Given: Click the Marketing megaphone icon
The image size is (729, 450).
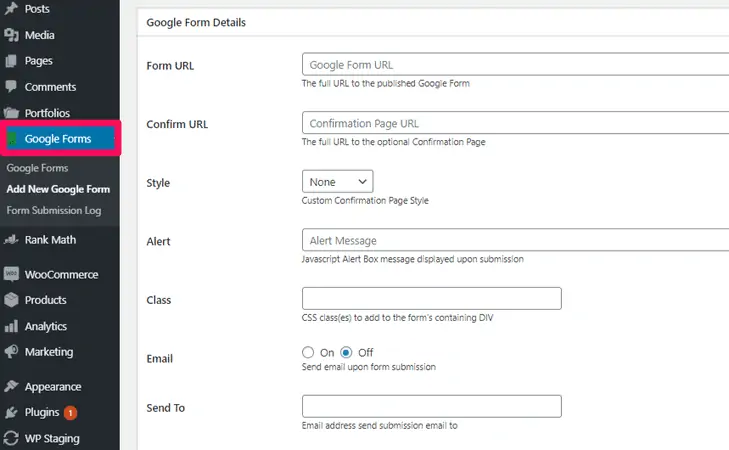Looking at the screenshot, I should click(x=11, y=352).
